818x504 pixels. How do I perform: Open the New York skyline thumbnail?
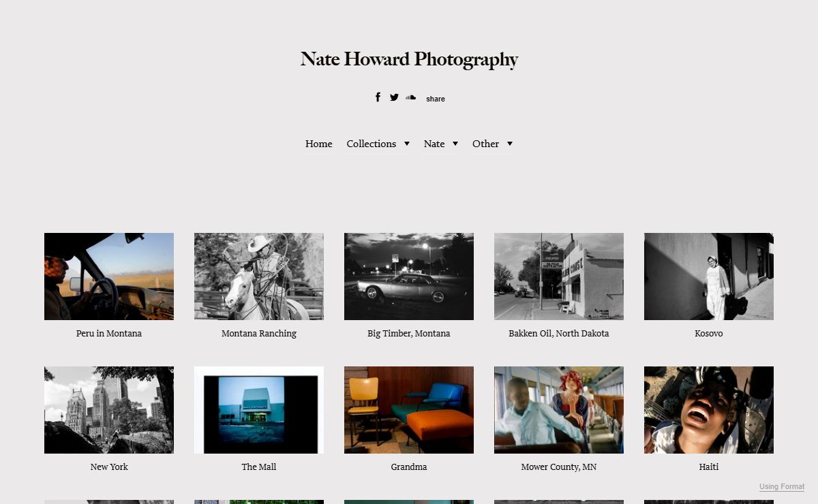[109, 410]
